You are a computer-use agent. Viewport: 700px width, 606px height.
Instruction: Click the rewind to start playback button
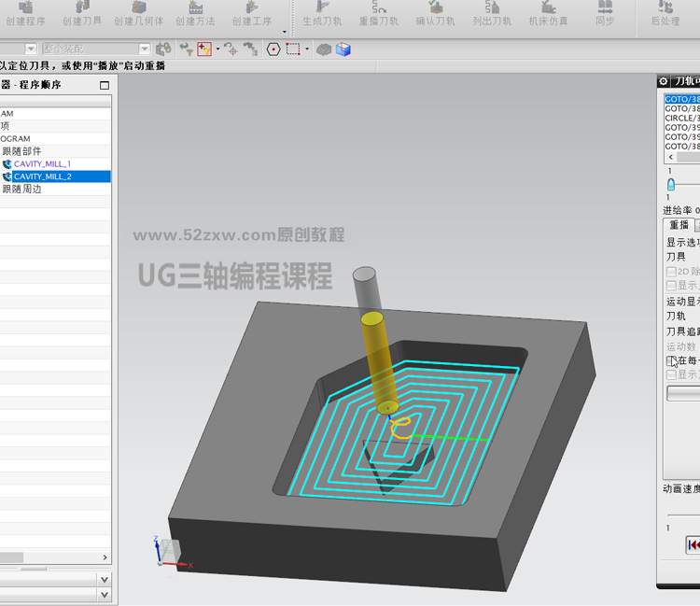(693, 545)
